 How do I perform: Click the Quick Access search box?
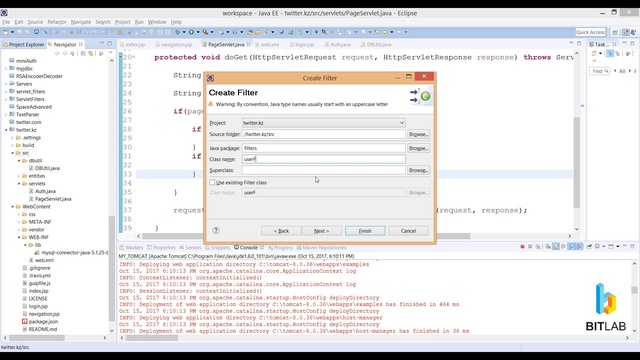590,32
